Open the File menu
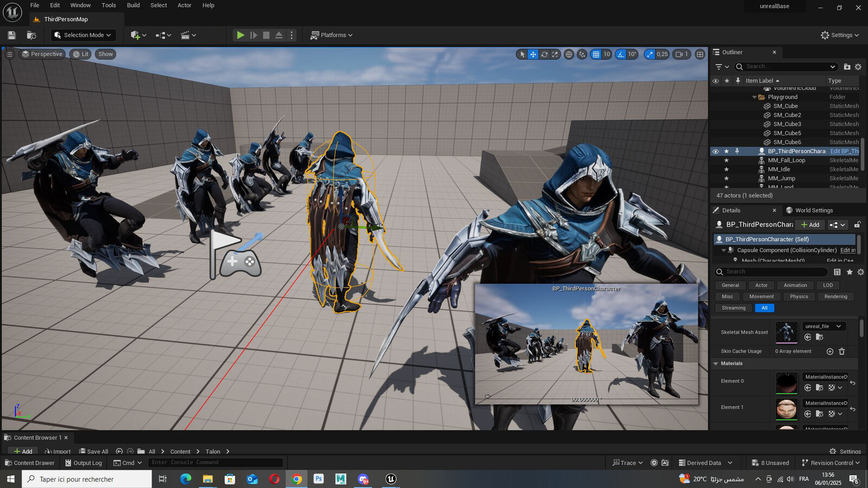The height and width of the screenshot is (488, 868). [35, 5]
